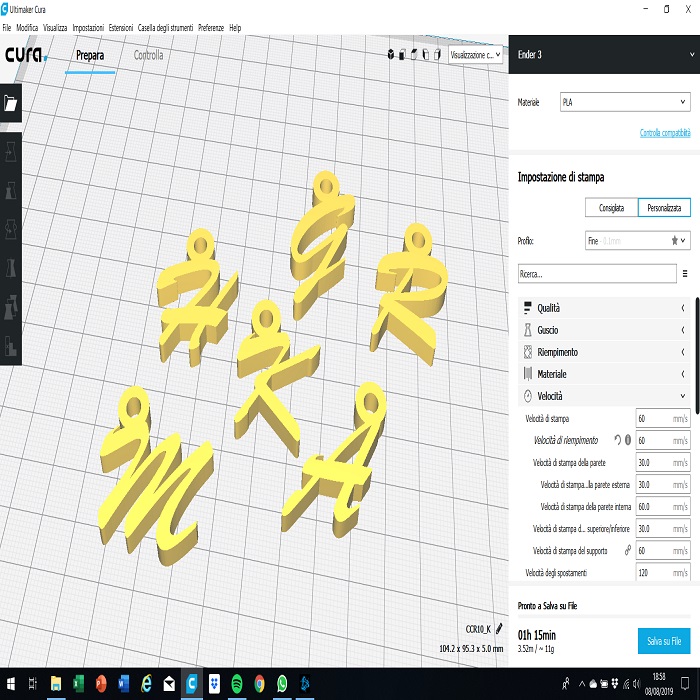Screen dimensions: 700x700
Task: Open the File menu
Action: [7, 28]
